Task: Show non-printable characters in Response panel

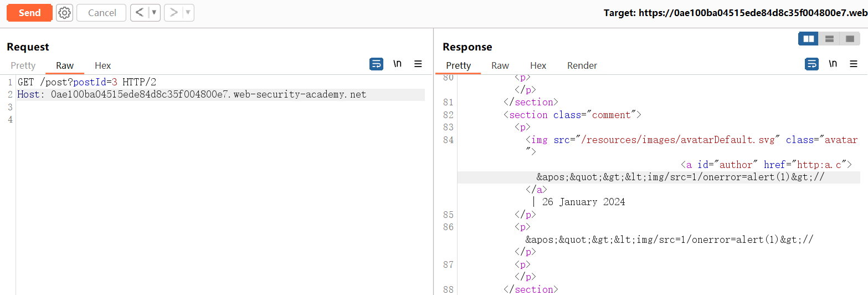Action: [x=833, y=64]
